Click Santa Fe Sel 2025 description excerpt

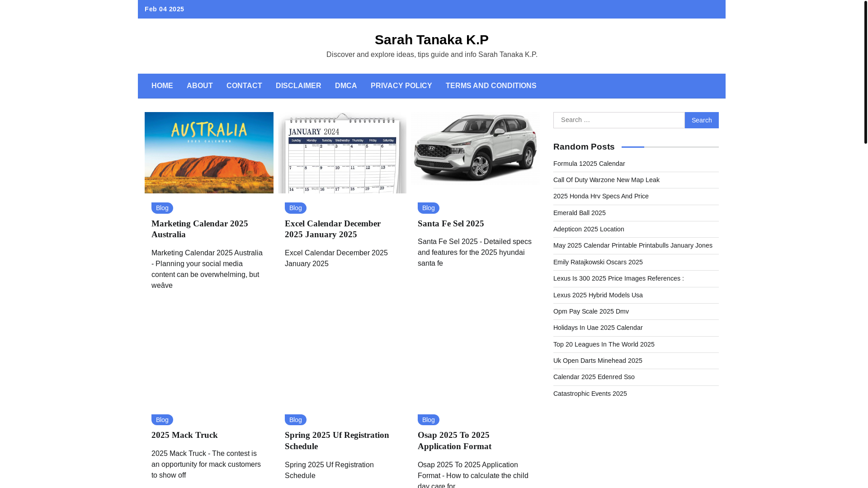click(x=475, y=253)
